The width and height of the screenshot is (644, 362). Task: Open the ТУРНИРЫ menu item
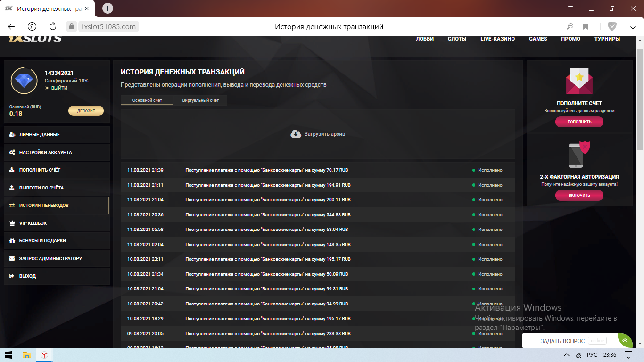tap(607, 39)
